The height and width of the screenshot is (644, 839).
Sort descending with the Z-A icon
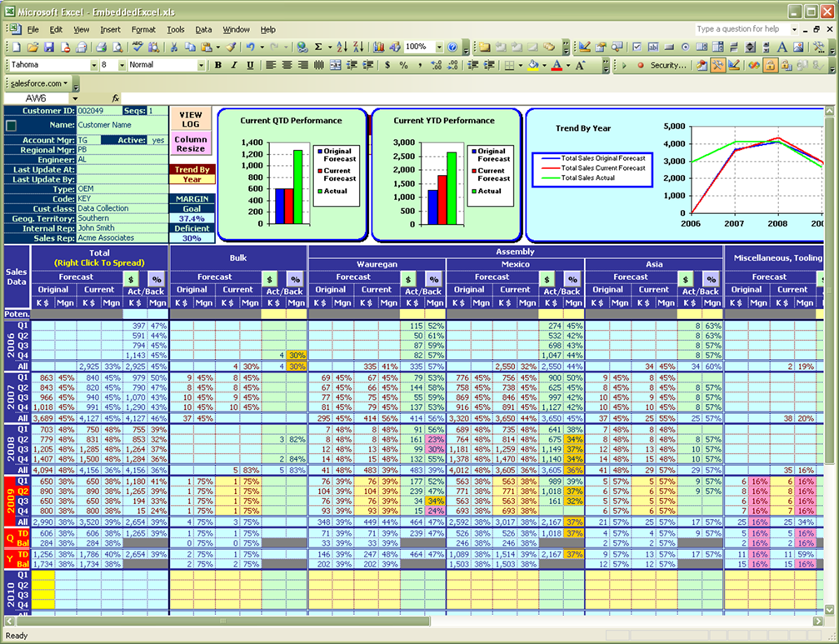[358, 47]
